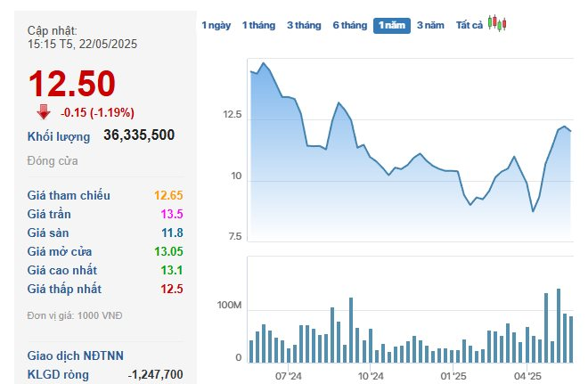Click the 07/24 marker on chart axis
This screenshot has height=384, width=588.
click(x=289, y=377)
